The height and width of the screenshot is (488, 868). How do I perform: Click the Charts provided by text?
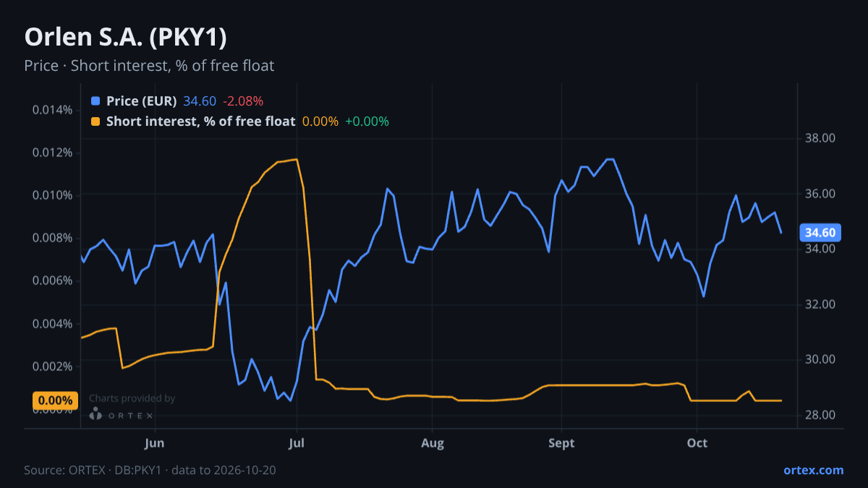coord(132,398)
